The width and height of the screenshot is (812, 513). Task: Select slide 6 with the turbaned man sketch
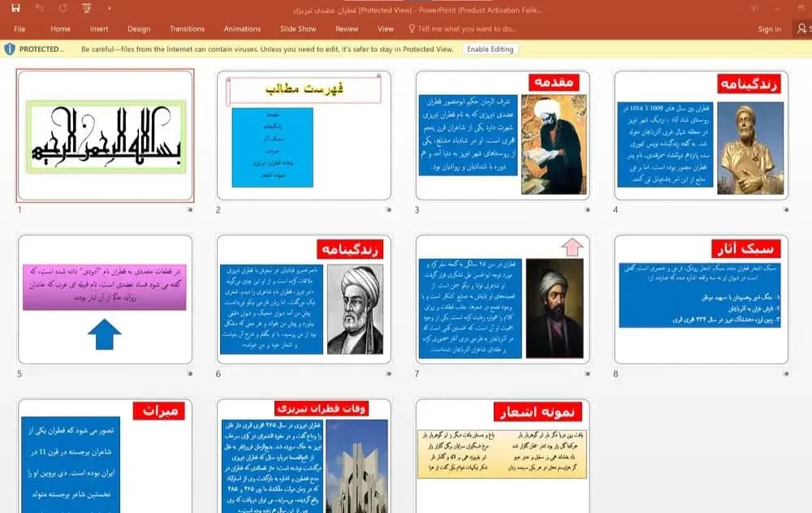[x=304, y=300]
